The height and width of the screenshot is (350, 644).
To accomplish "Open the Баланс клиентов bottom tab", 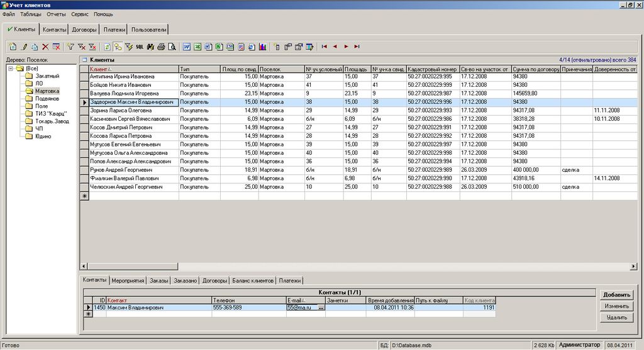I will pos(253,281).
